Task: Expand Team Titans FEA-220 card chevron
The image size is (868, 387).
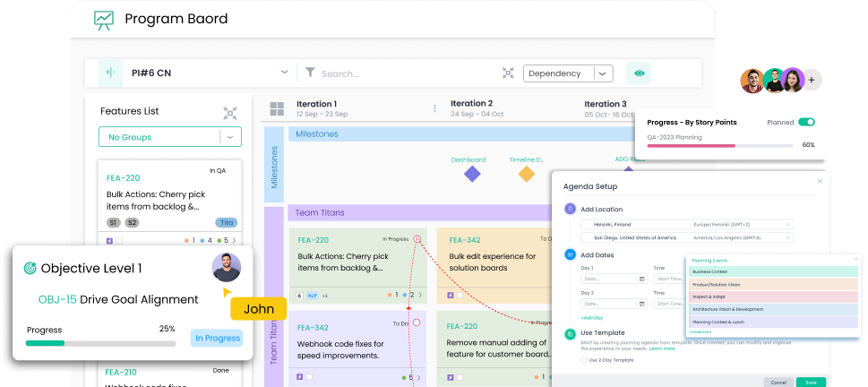Action: coord(419,296)
